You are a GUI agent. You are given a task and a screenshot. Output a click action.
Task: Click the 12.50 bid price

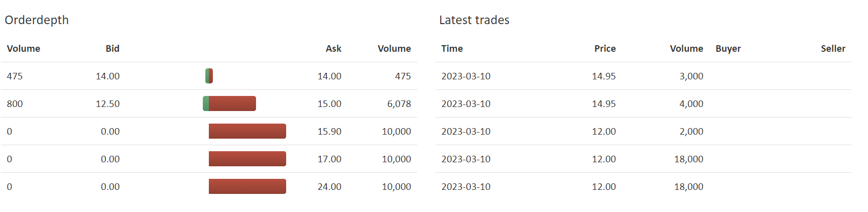(107, 104)
